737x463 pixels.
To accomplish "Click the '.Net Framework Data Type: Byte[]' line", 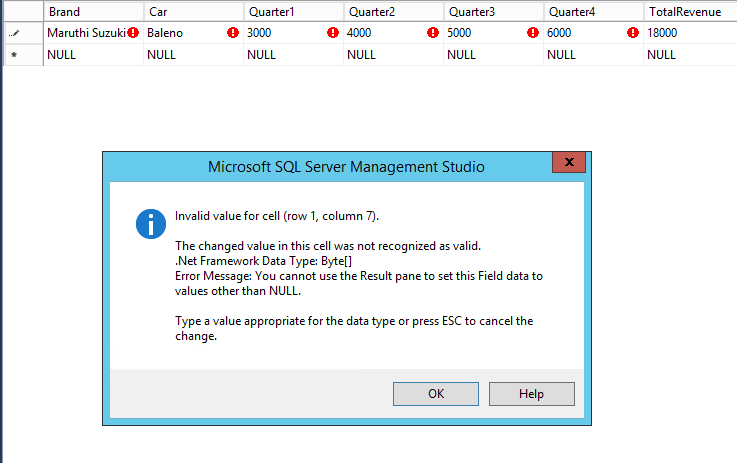I will pyautogui.click(x=263, y=261).
